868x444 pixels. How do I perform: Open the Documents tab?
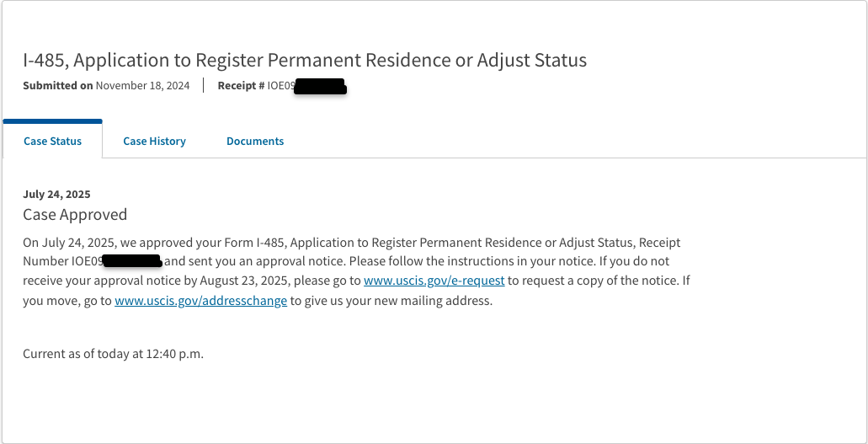(x=255, y=141)
